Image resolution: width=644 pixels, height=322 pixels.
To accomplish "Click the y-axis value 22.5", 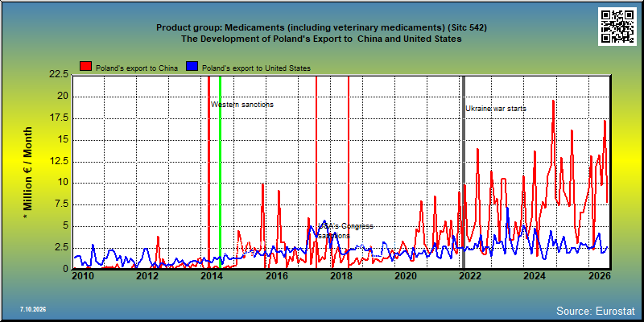I will click(x=59, y=74).
